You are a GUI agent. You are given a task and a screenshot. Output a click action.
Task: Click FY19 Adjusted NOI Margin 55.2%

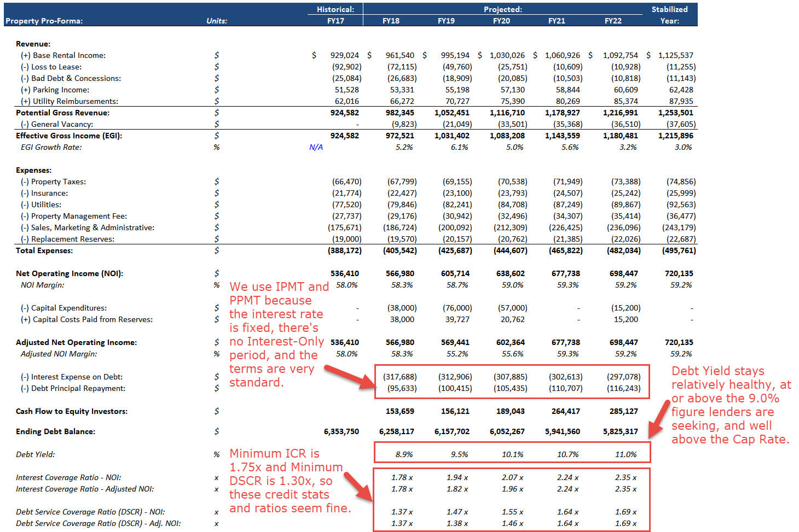[x=457, y=354]
